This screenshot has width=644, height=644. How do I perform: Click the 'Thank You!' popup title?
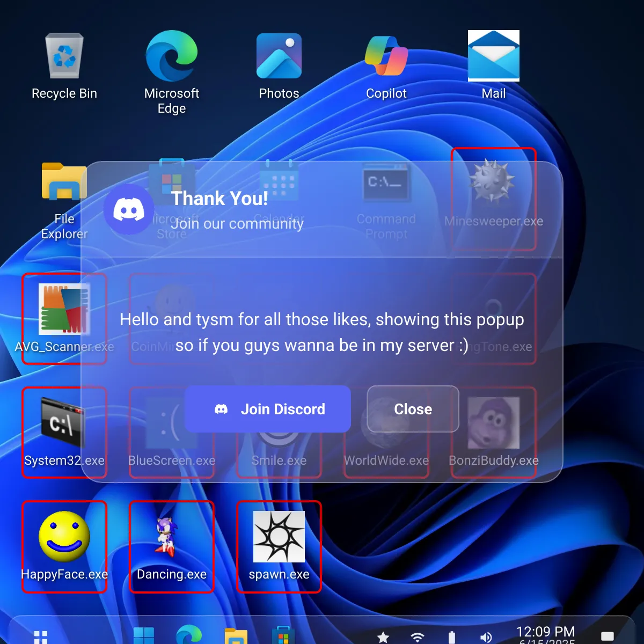coord(219,199)
